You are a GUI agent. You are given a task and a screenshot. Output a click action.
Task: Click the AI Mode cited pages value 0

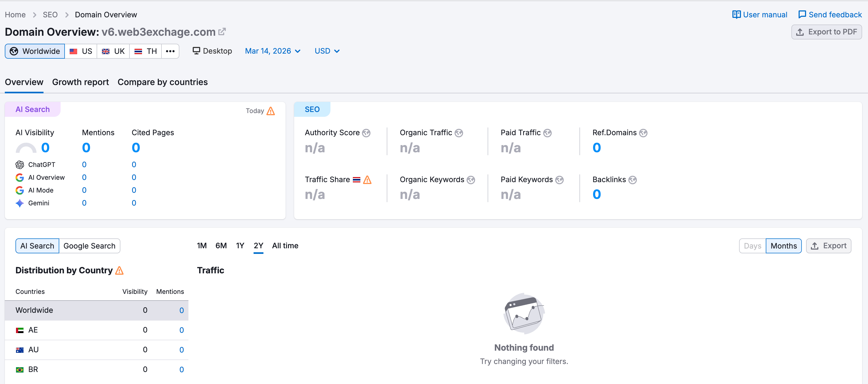click(x=134, y=190)
